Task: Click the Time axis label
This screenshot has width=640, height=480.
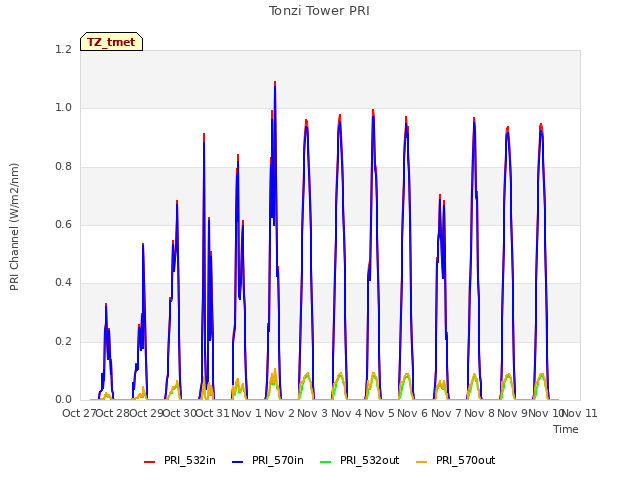Action: [x=566, y=429]
